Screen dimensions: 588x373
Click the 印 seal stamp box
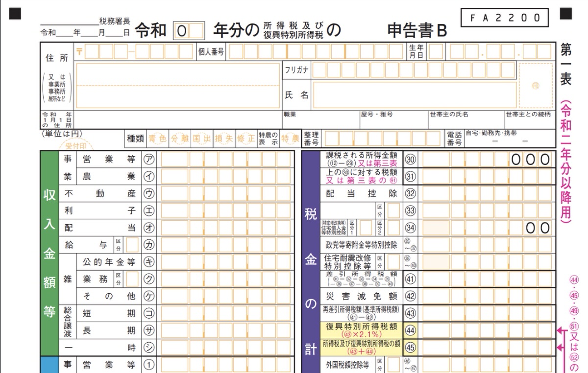(535, 85)
